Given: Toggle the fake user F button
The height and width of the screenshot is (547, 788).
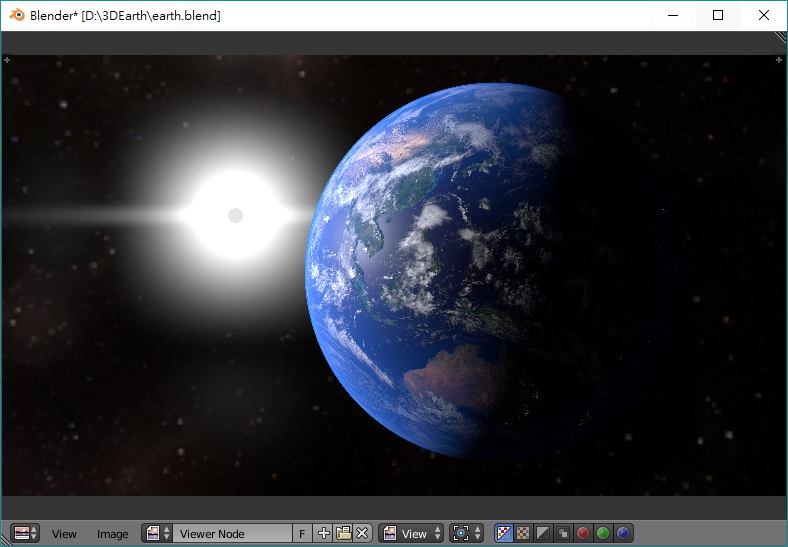Looking at the screenshot, I should pyautogui.click(x=303, y=534).
